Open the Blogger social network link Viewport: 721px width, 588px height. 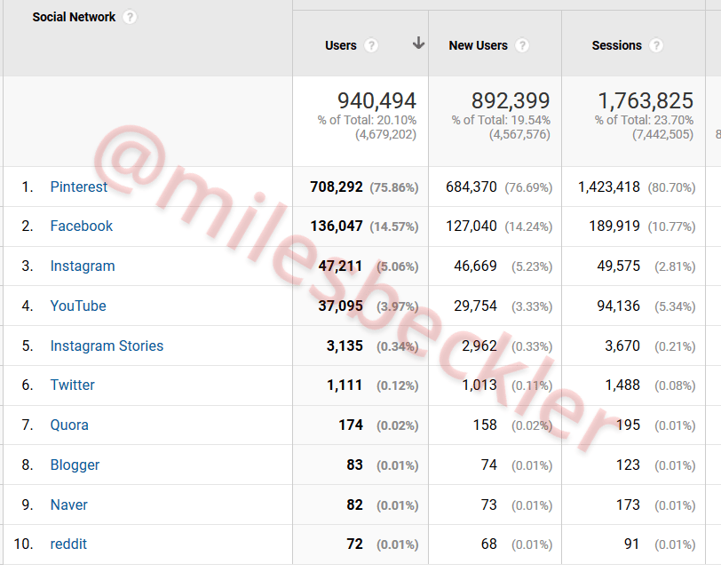tap(75, 465)
